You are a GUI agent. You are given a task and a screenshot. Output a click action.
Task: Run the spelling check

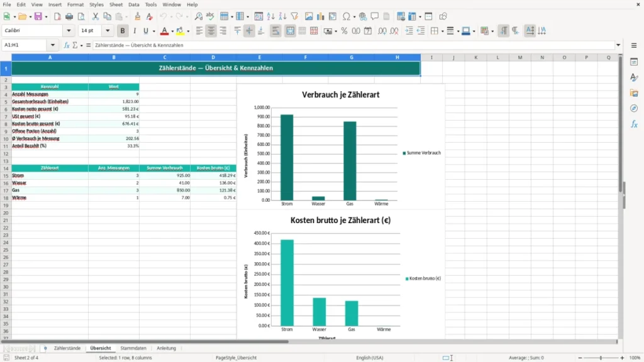210,16
